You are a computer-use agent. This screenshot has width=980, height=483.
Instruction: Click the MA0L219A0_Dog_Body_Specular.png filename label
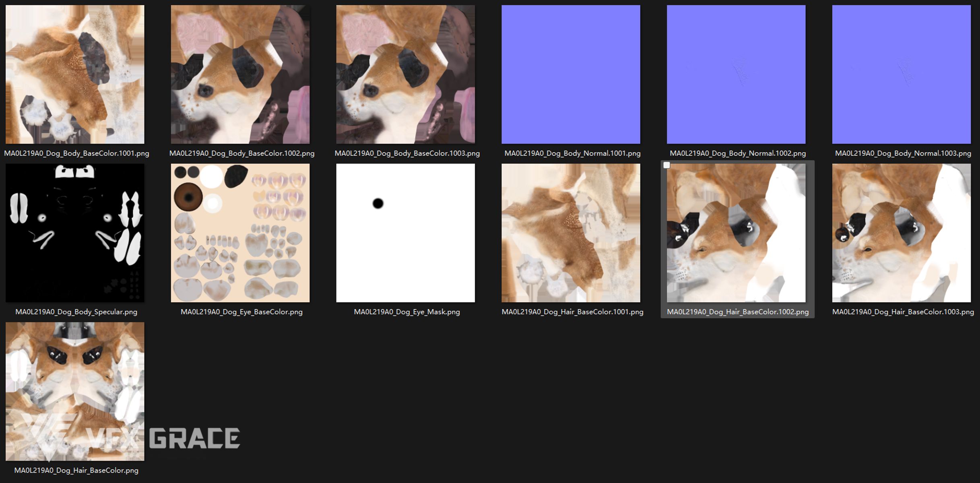click(76, 312)
